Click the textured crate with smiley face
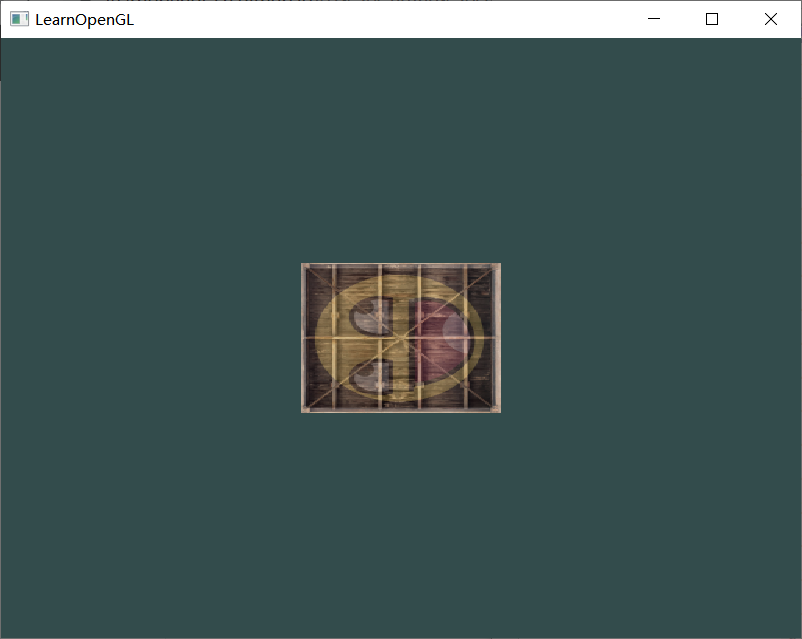This screenshot has width=802, height=639. click(401, 338)
